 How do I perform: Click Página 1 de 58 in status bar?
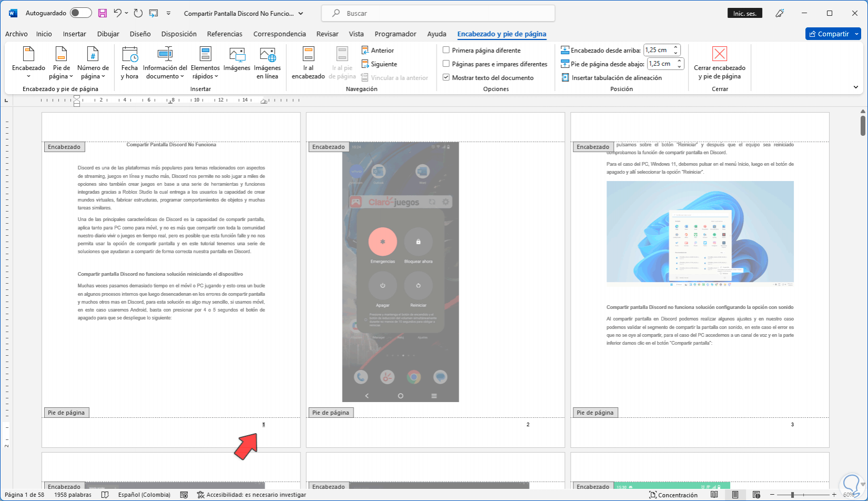click(x=24, y=495)
